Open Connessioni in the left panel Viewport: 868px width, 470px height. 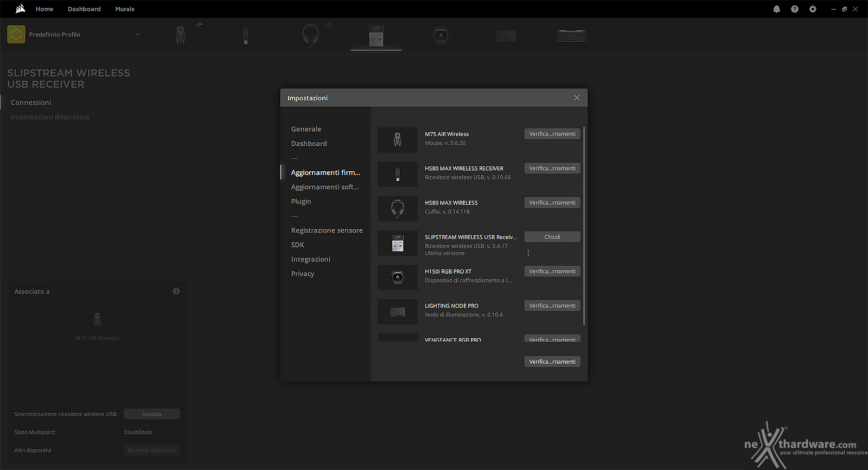(31, 102)
